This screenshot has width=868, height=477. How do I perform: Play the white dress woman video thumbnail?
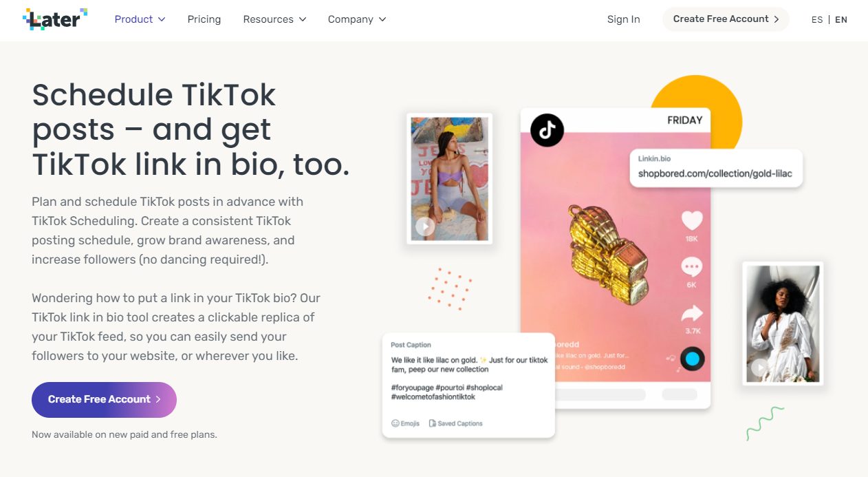tap(759, 368)
